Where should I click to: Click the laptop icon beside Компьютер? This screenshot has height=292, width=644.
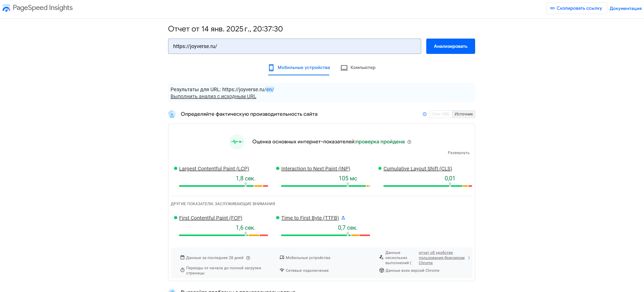coord(344,68)
